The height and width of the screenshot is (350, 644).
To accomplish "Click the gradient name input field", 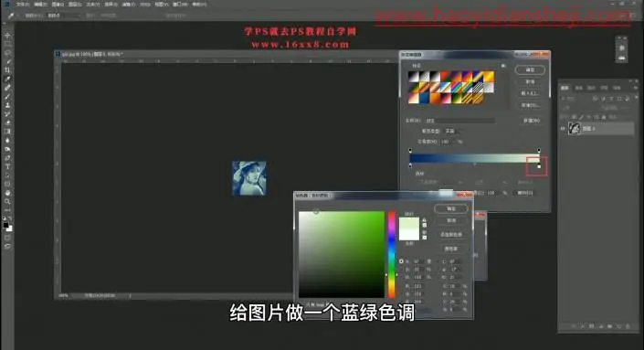I will click(x=460, y=121).
